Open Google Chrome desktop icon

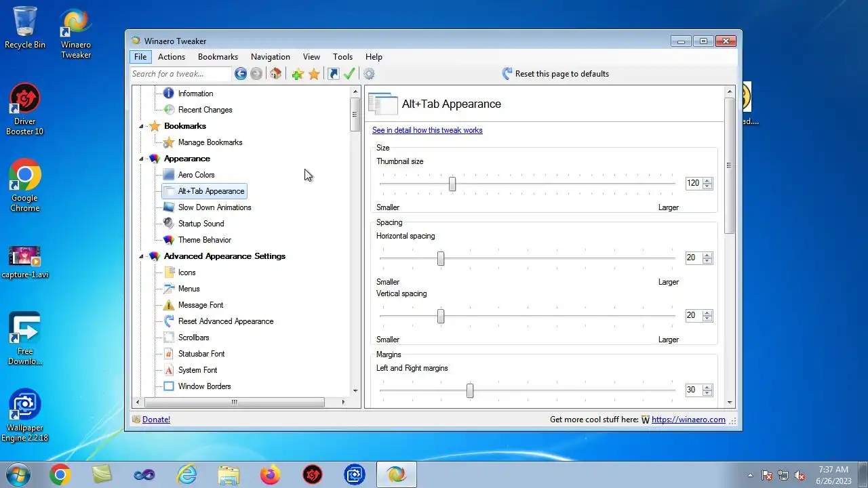click(25, 186)
